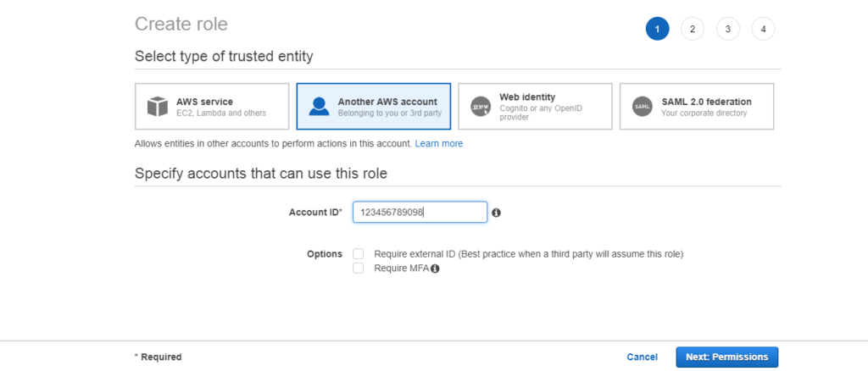The width and height of the screenshot is (868, 371).
Task: Jump to step 2 in wizard
Action: click(693, 29)
